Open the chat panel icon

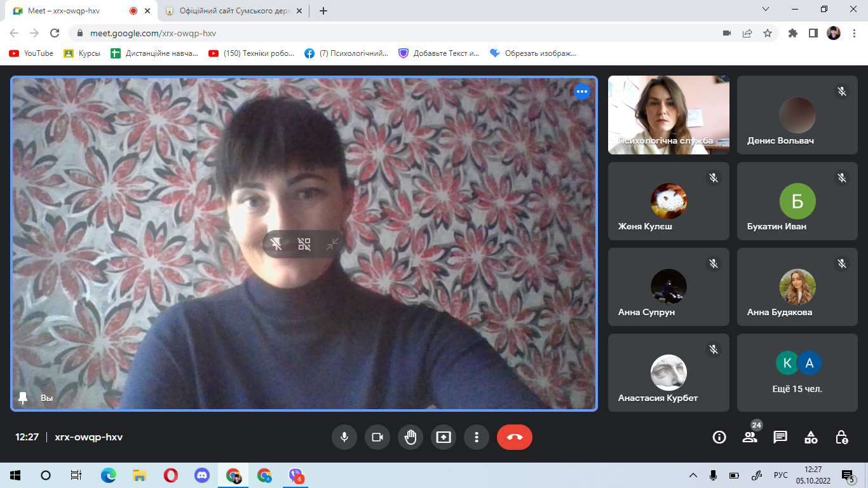pyautogui.click(x=780, y=437)
